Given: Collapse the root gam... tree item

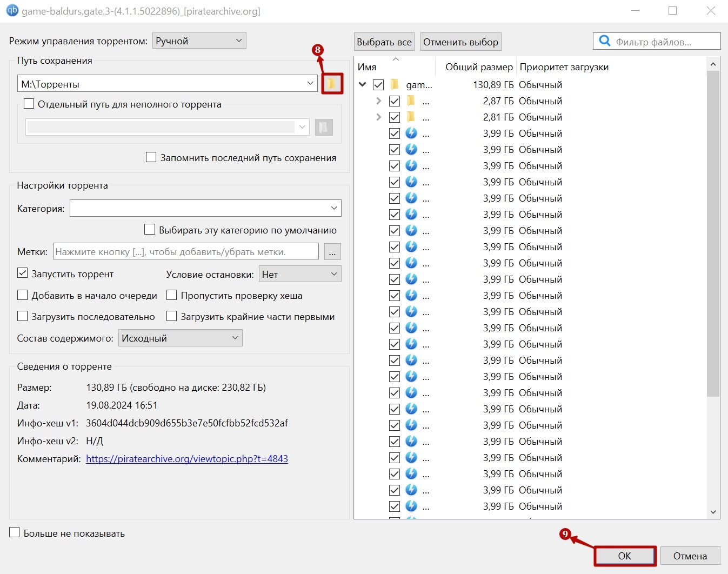Looking at the screenshot, I should pyautogui.click(x=363, y=85).
